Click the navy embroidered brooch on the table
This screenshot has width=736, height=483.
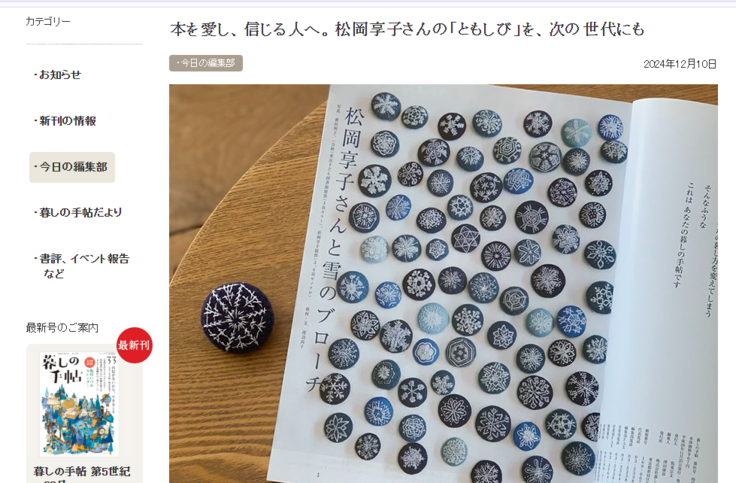237,317
